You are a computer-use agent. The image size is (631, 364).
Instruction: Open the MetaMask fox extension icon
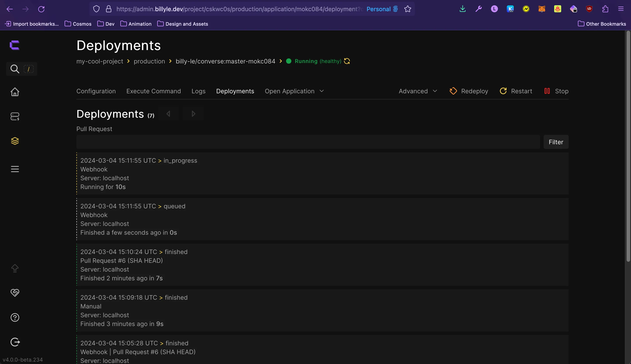click(x=542, y=9)
